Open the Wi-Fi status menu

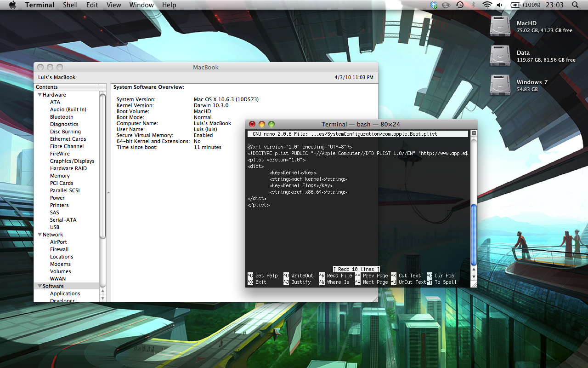(x=487, y=5)
